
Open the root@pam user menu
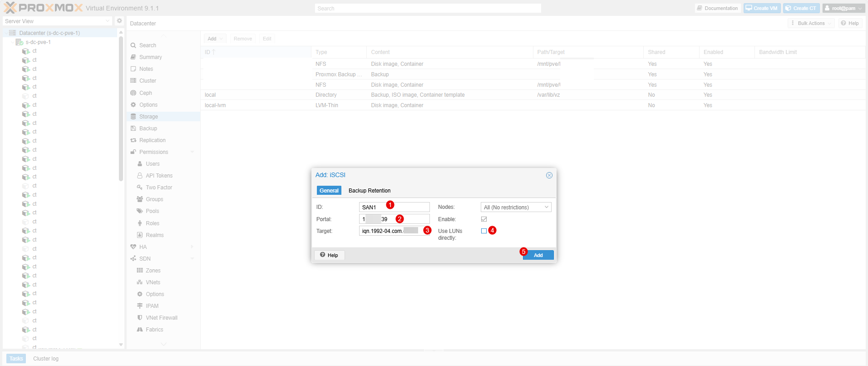click(843, 8)
